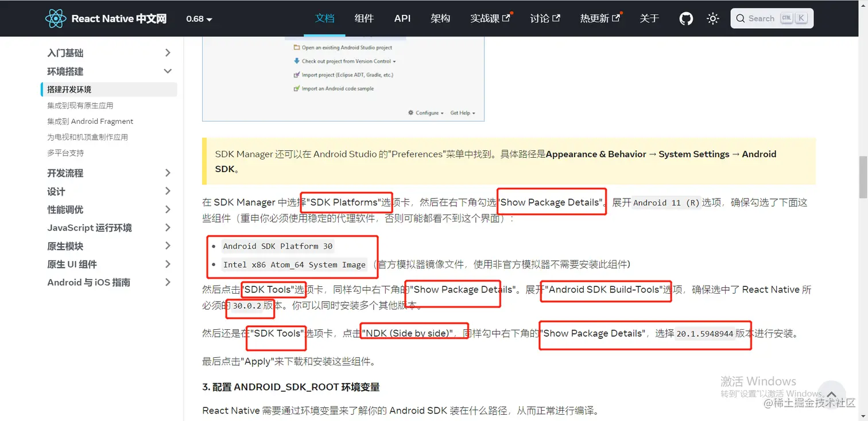Select 搭建开发环境 in the sidebar

tap(109, 89)
